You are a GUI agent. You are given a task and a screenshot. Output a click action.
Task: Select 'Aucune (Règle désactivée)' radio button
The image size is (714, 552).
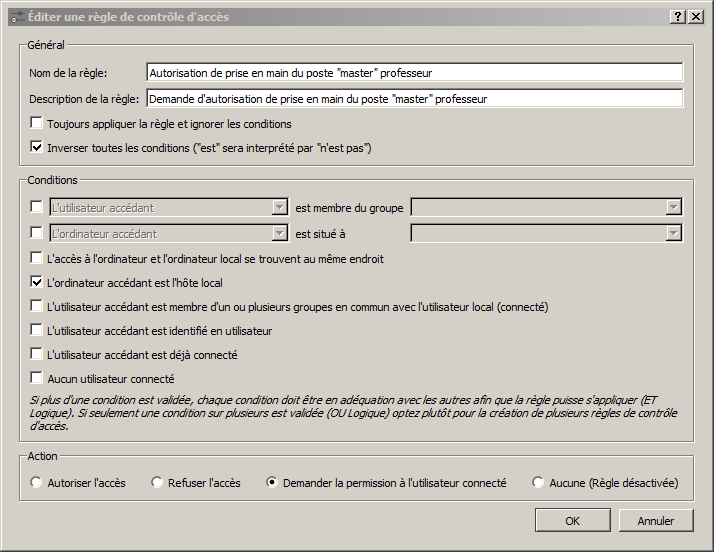tap(538, 482)
